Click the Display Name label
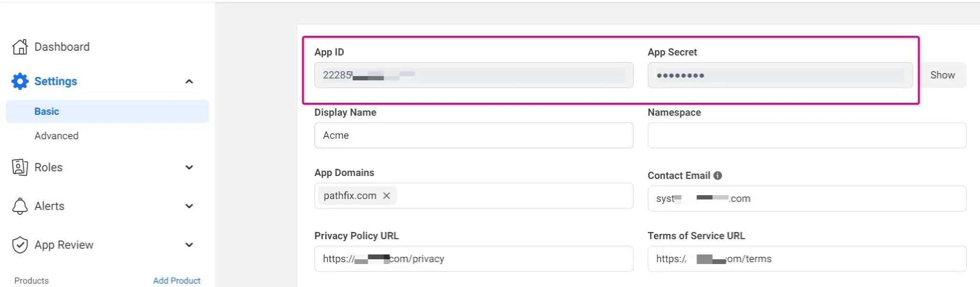Screen dimensions: 980x287 click(345, 112)
